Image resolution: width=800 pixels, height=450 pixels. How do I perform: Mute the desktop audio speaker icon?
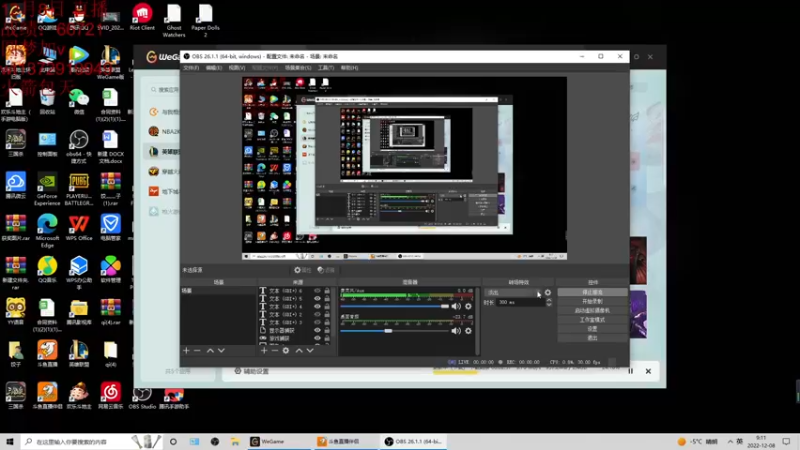click(456, 331)
